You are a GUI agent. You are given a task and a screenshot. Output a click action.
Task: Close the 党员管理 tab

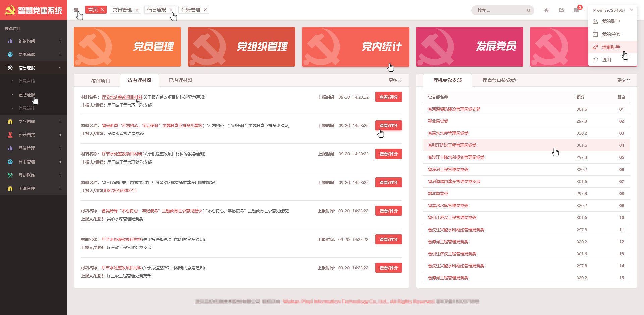coord(137,10)
